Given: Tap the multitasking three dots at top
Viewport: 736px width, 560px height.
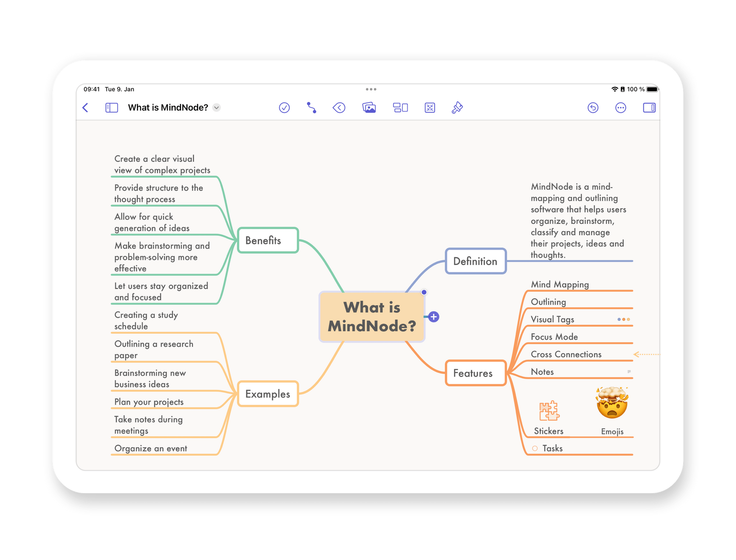Looking at the screenshot, I should [x=371, y=89].
